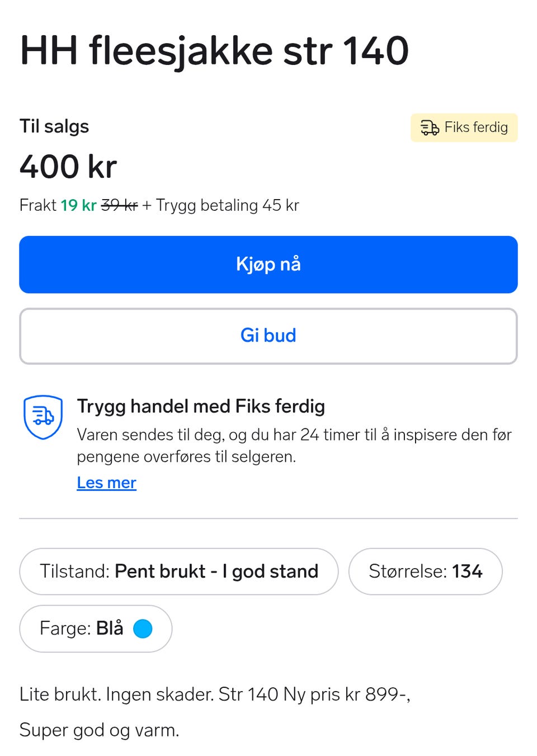Viewport: 537px width, 756px height.
Task: Click the 400 kr price
Action: tap(68, 167)
